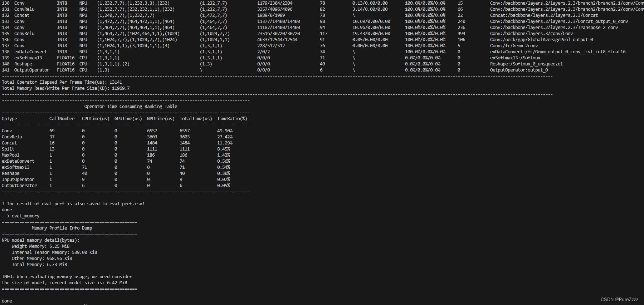644x305 pixels.
Task: Select 'Total Memory Read/Write Per Frame Size(KB): 11969.7' line
Action: click(x=66, y=88)
